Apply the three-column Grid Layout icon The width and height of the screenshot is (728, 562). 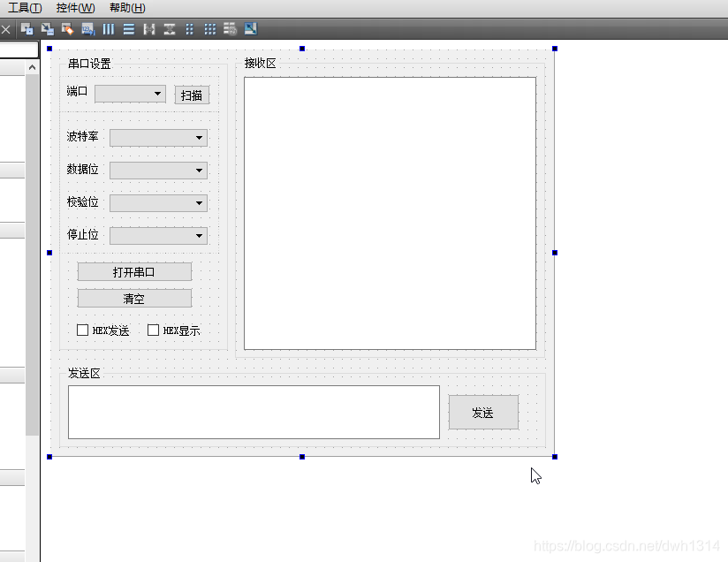click(x=210, y=29)
